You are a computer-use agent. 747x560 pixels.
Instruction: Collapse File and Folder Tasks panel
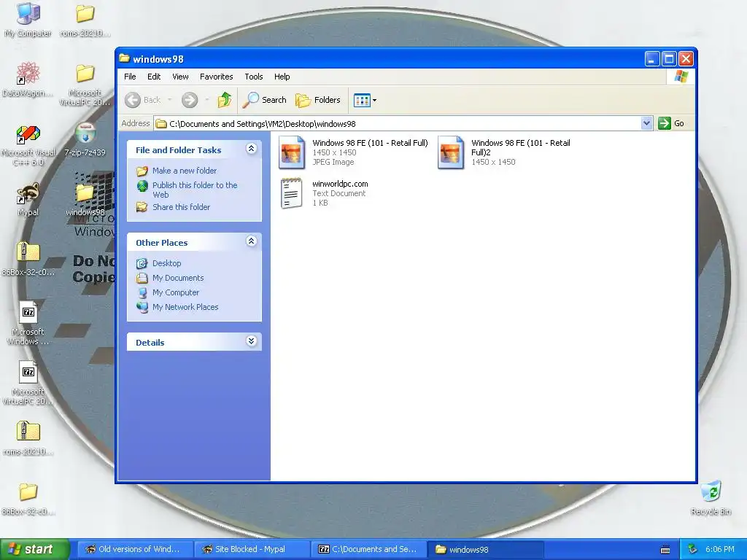pos(251,149)
